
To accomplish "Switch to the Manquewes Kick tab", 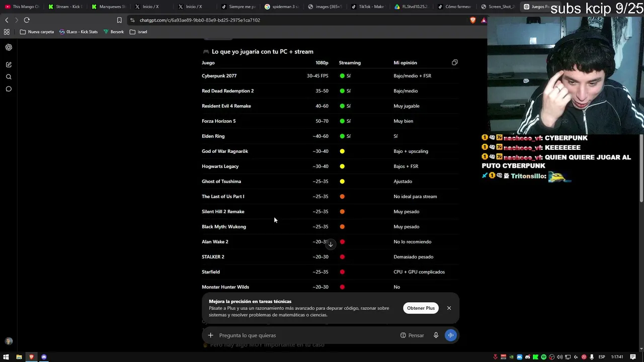I will tap(109, 7).
